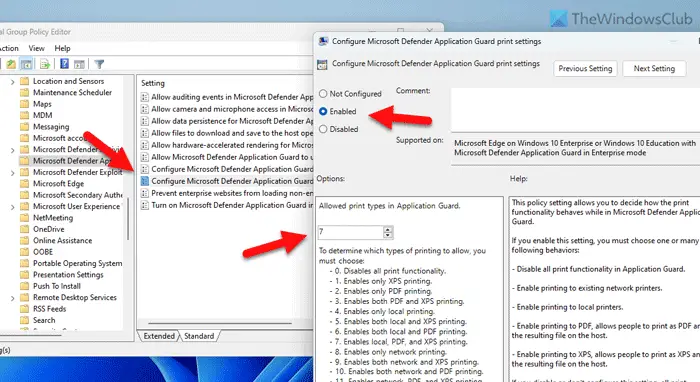Select the Disabled radio button
The image size is (700, 382).
coord(323,129)
